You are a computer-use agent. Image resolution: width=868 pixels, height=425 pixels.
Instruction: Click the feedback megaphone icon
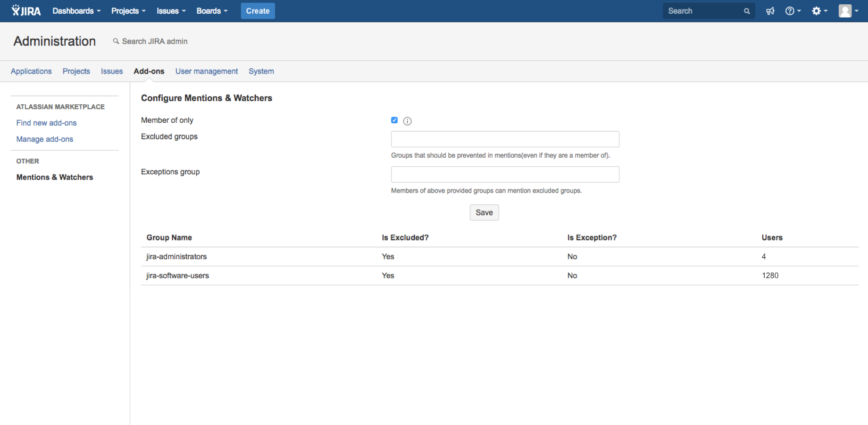770,11
